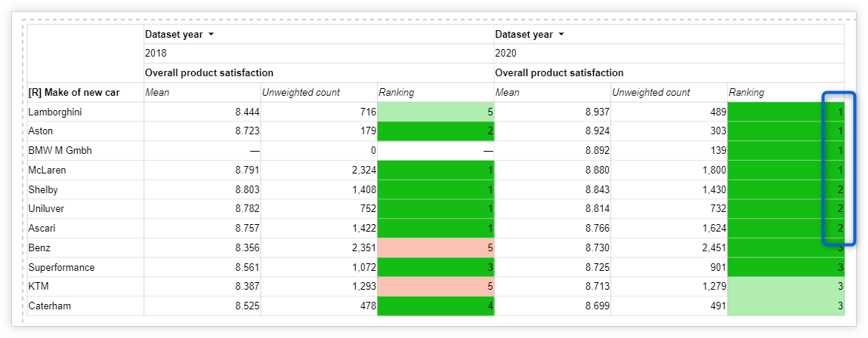Click Benz unweighted count 2,351
868x338 pixels.
[365, 247]
